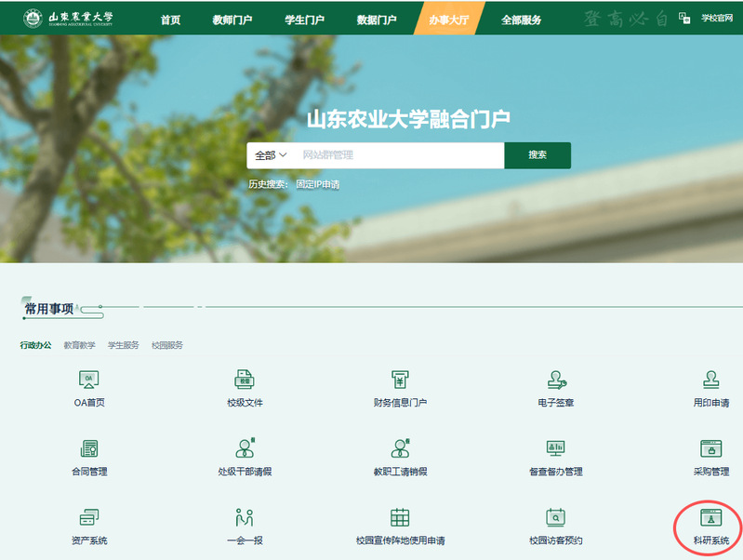Switch to the 教育教学 tab

click(x=80, y=345)
